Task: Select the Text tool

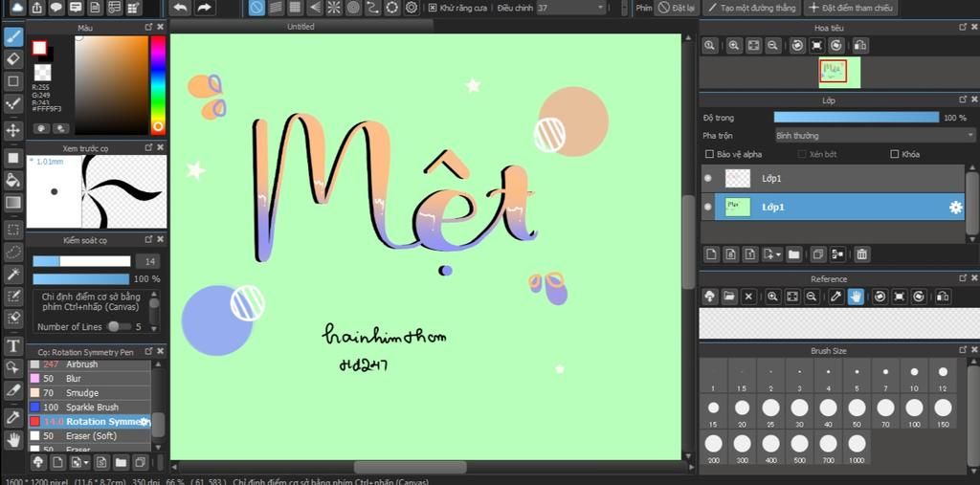Action: click(12, 345)
